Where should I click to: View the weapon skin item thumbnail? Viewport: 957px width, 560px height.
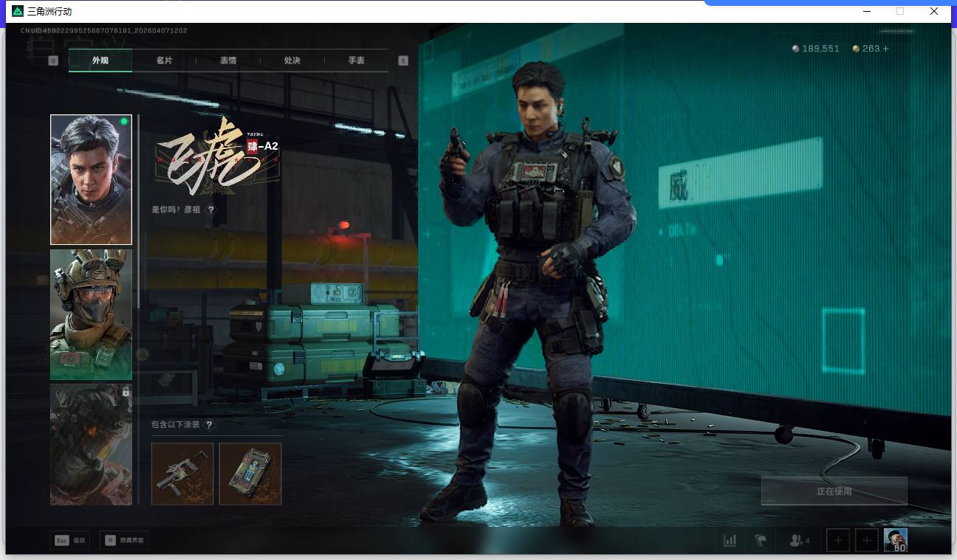(x=182, y=474)
